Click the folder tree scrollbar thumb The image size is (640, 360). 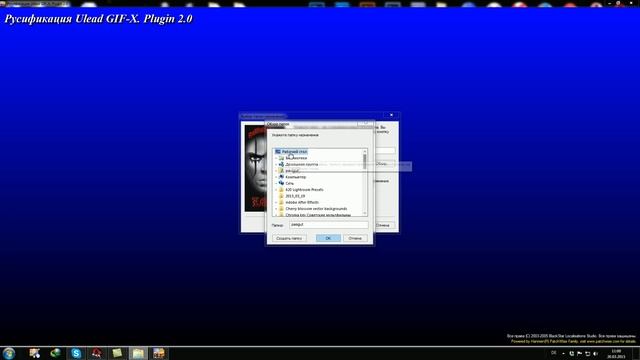364,162
